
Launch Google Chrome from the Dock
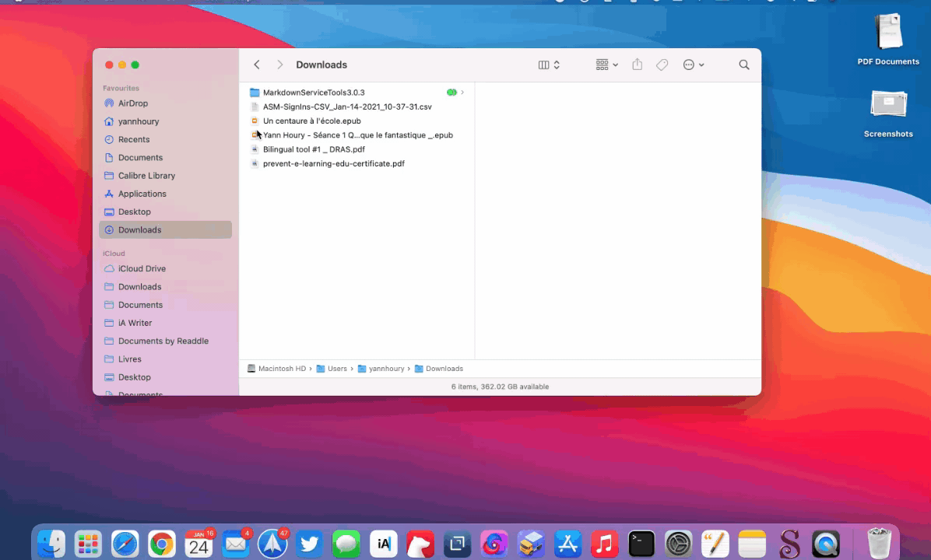coord(162,544)
